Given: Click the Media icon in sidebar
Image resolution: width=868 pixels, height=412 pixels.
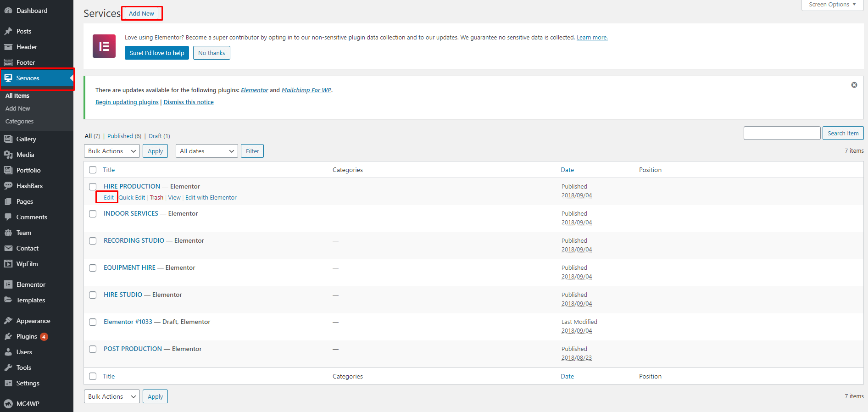Looking at the screenshot, I should [x=8, y=155].
